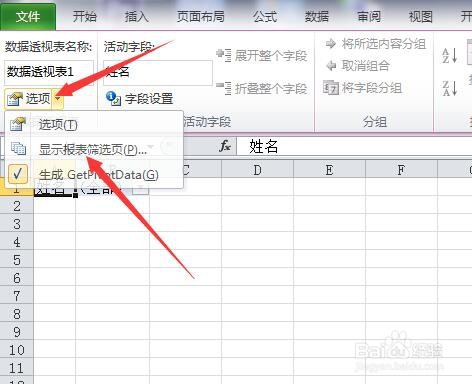
Task: Click the 选项 button icon in ribbon
Action: [x=14, y=99]
